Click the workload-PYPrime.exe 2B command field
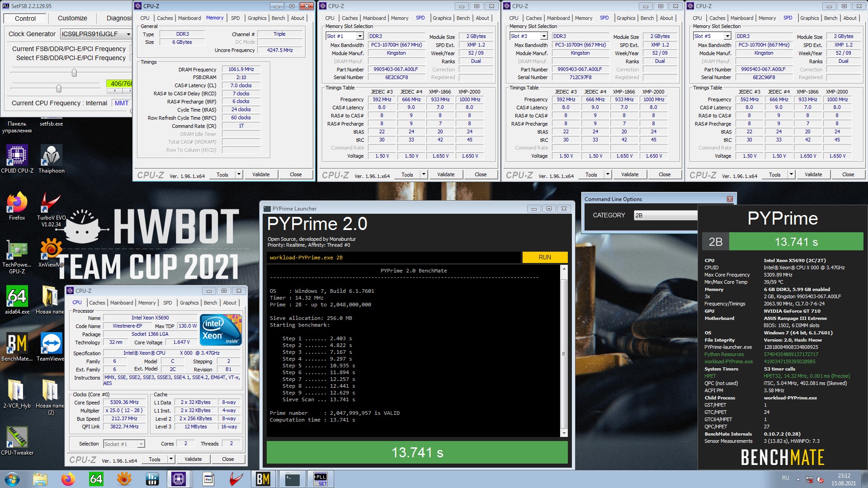 point(393,258)
